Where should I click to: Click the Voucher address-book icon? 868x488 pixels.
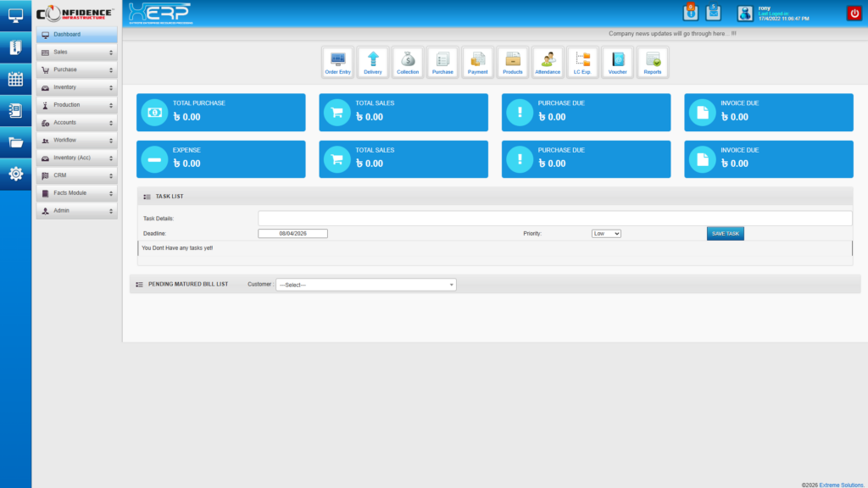tap(617, 61)
